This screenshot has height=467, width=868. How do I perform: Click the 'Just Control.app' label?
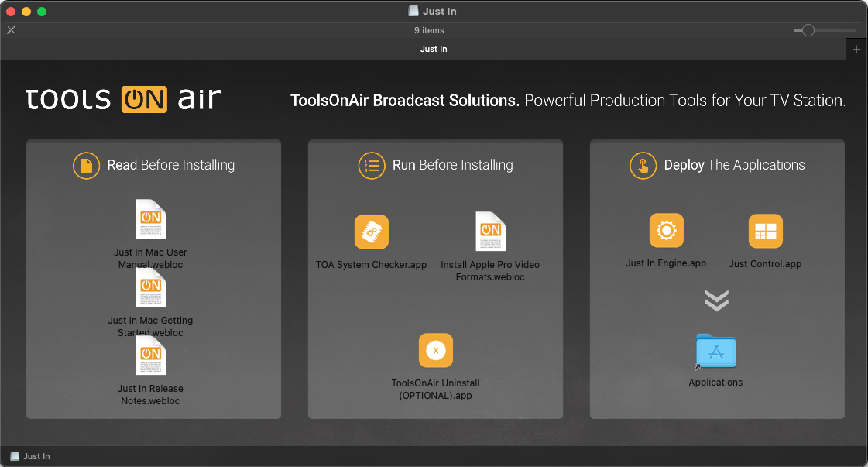pos(766,263)
